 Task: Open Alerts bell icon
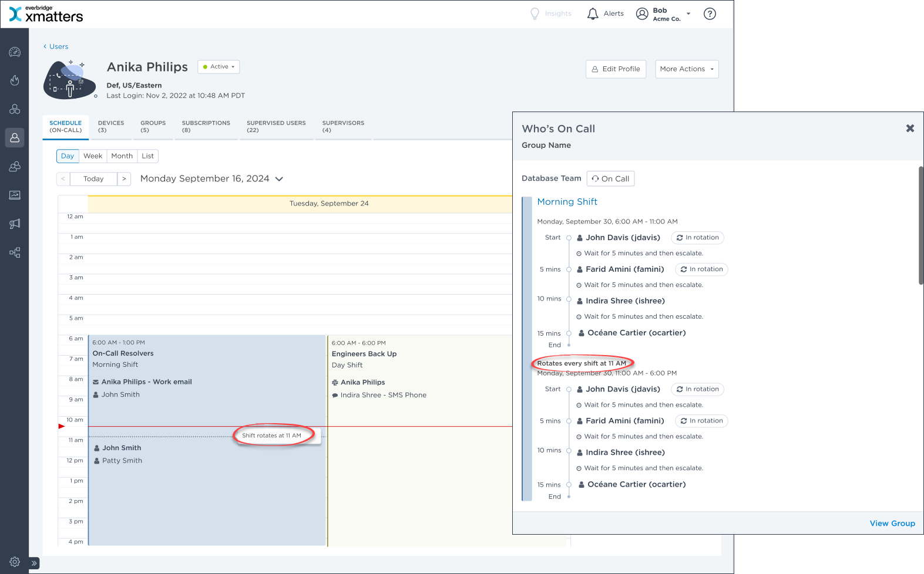593,13
